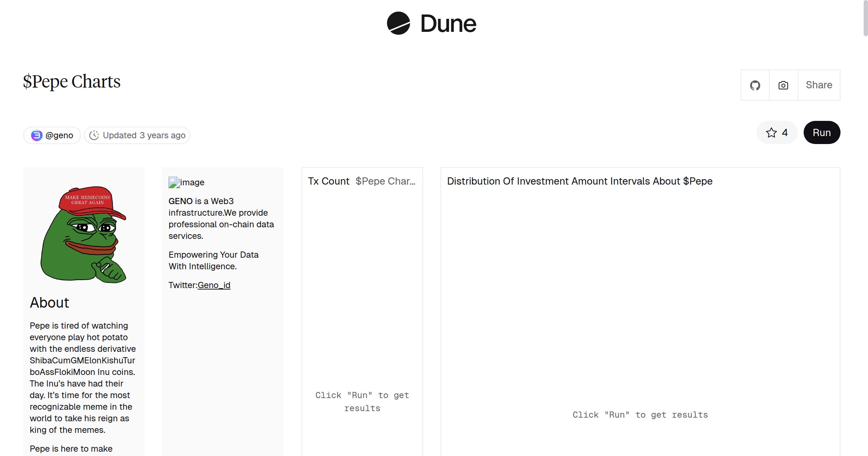
Task: Open the Tx Count chart title
Action: (328, 181)
